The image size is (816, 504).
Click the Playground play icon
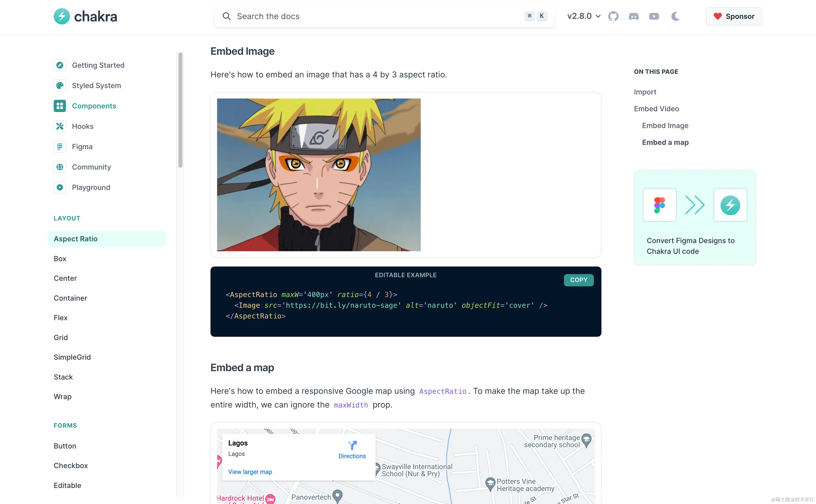pos(60,187)
